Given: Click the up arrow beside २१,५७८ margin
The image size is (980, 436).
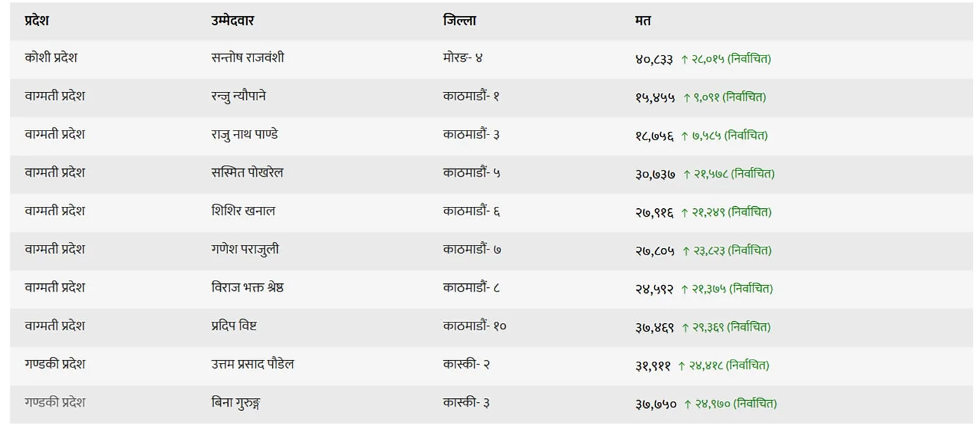Looking at the screenshot, I should click(687, 174).
